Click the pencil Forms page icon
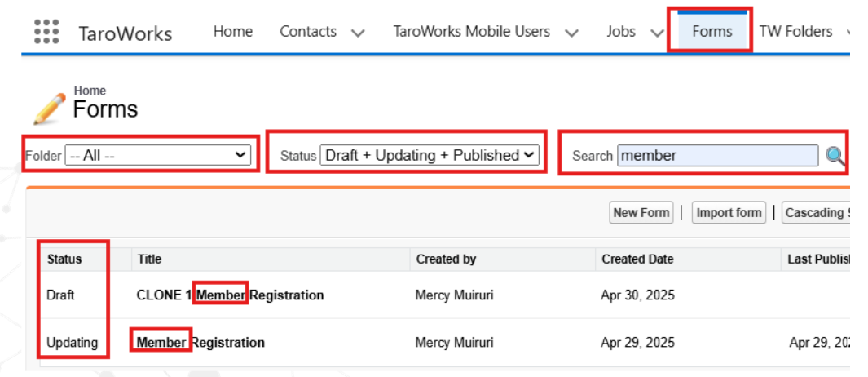 click(x=49, y=109)
